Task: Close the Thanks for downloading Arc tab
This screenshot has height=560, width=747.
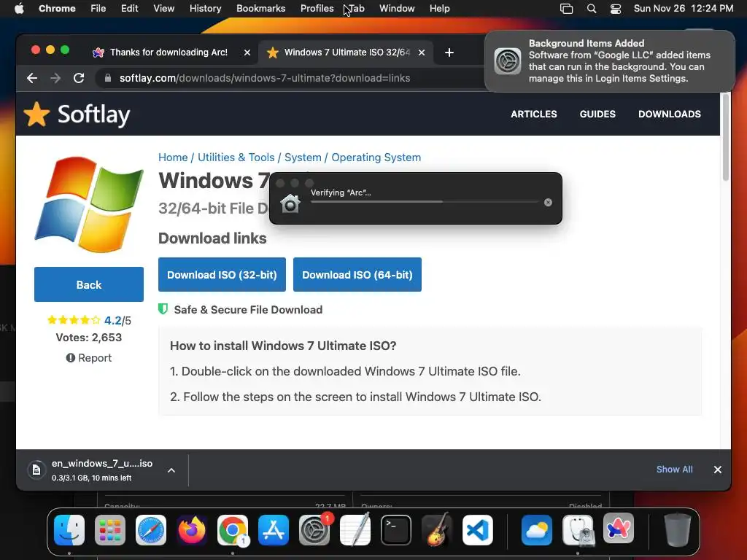Action: click(x=247, y=52)
